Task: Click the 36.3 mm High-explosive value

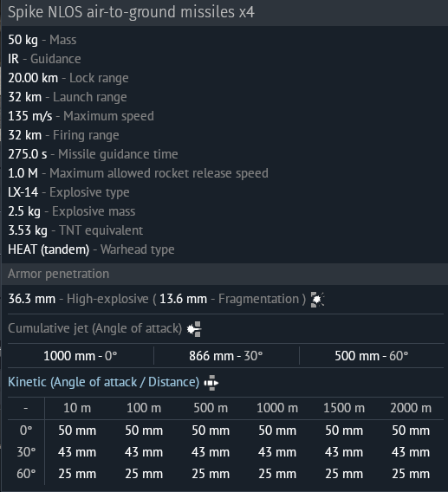Action: [32, 299]
